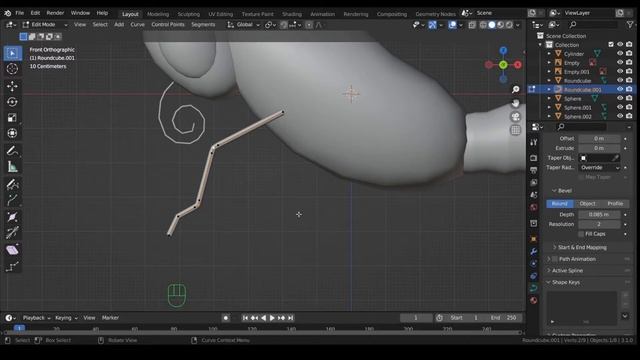Switch to Shading workspace tab
This screenshot has width=640, height=360.
292,14
